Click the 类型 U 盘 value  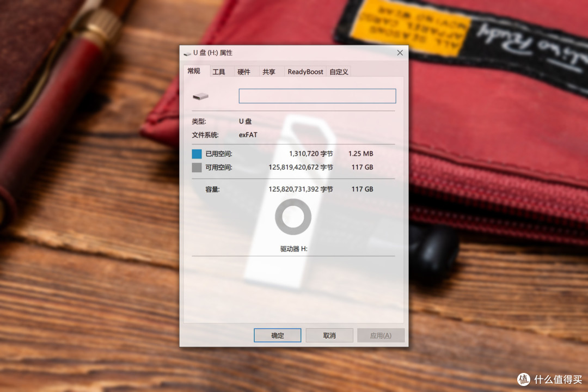tap(245, 121)
